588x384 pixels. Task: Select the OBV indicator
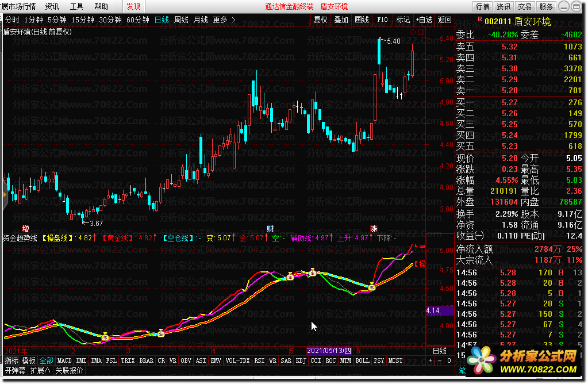186,360
